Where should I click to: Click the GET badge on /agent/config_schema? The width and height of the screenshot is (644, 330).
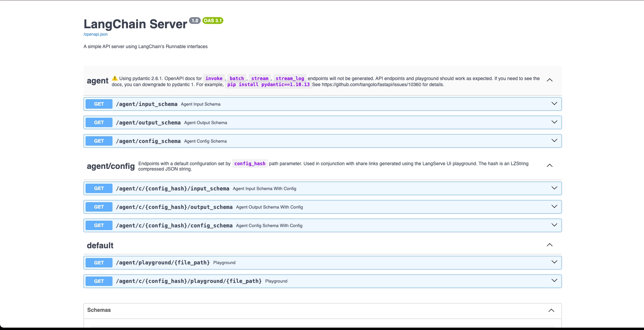[99, 141]
